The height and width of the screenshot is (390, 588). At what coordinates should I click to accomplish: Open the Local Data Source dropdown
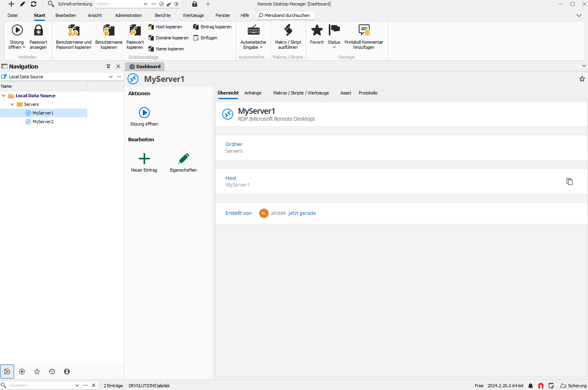point(111,77)
